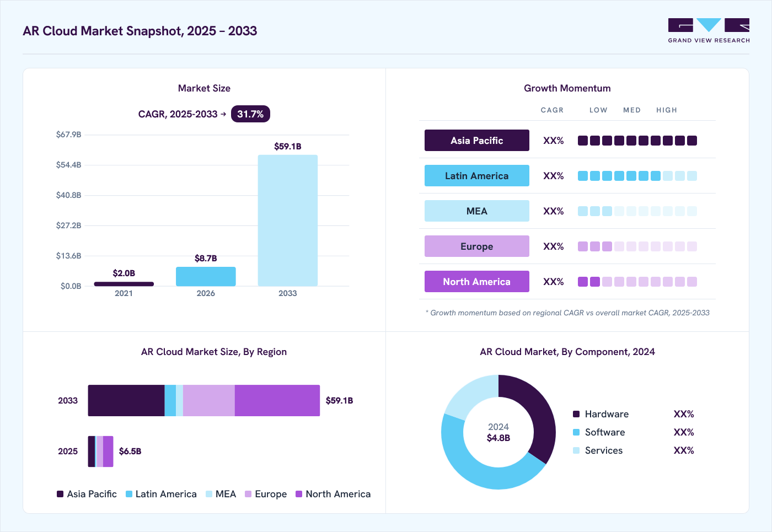Click the AR Cloud Market Size, By Region heading
The width and height of the screenshot is (772, 532).
(x=214, y=352)
